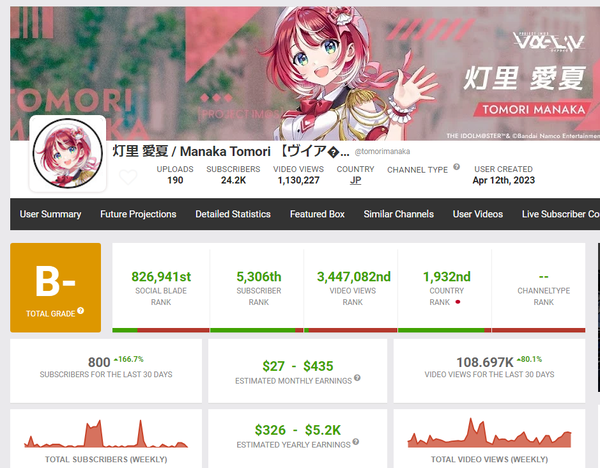Open Estimated Monthly Earnings help icon
Screen dimensions: 600x468
point(357,378)
